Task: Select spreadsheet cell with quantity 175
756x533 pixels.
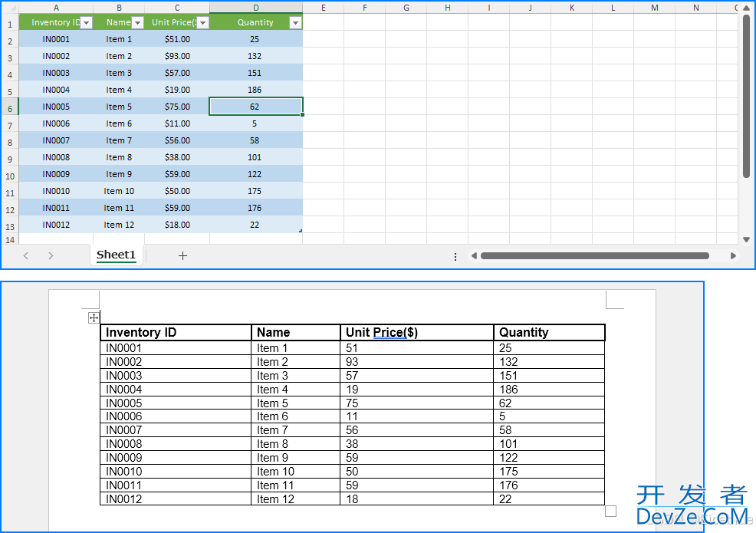Action: pos(256,191)
